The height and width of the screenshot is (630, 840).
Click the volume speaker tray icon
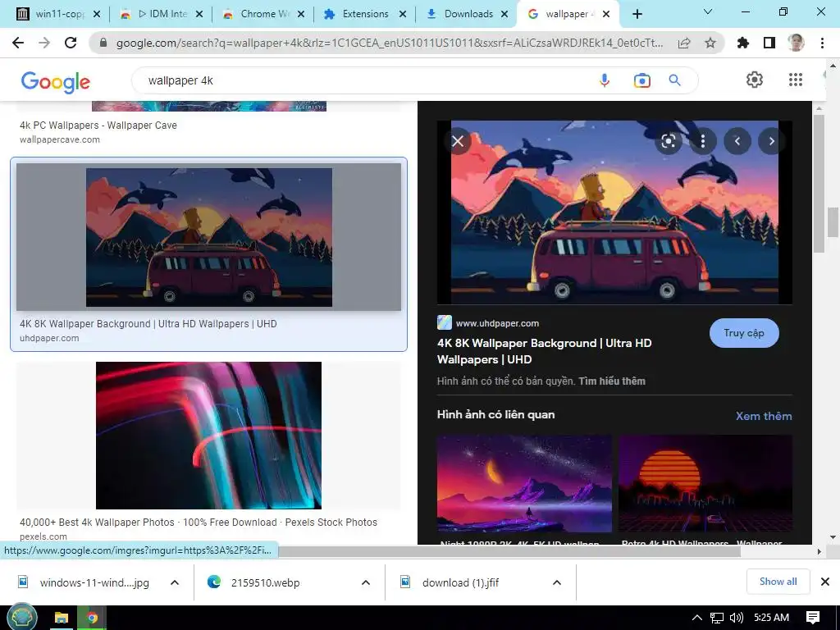[x=737, y=618]
